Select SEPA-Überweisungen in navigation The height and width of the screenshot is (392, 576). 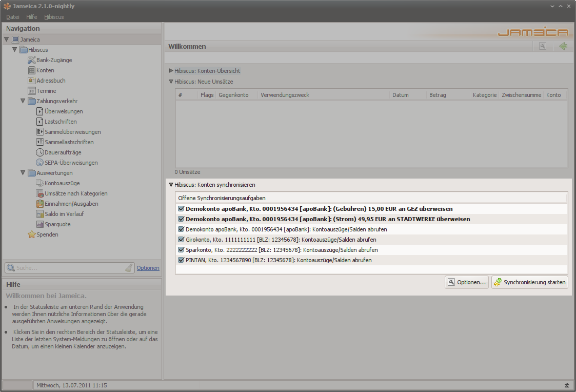tap(71, 162)
